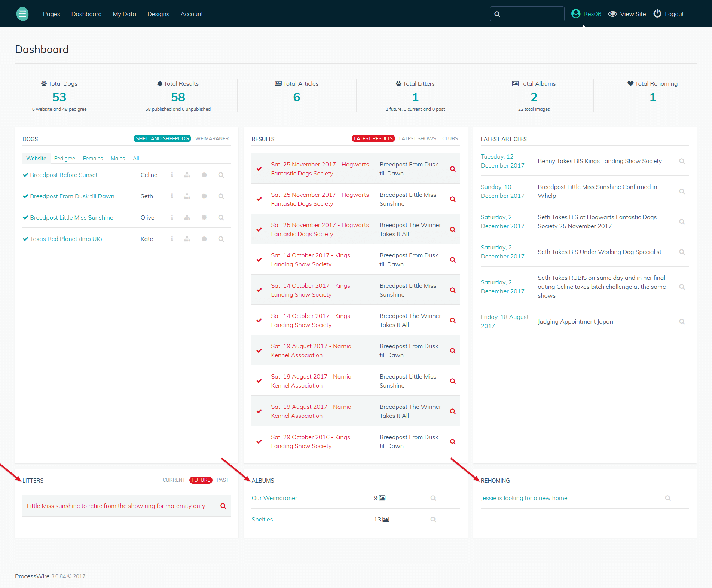Click info icon for Breedpost Before Sunset

(x=172, y=175)
